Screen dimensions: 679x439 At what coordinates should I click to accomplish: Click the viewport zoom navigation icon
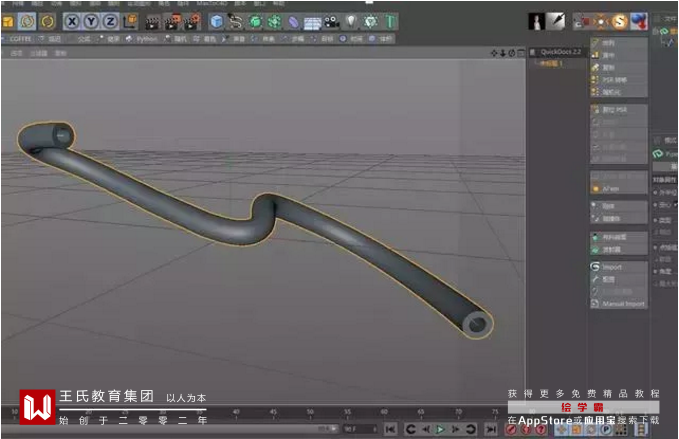click(503, 53)
